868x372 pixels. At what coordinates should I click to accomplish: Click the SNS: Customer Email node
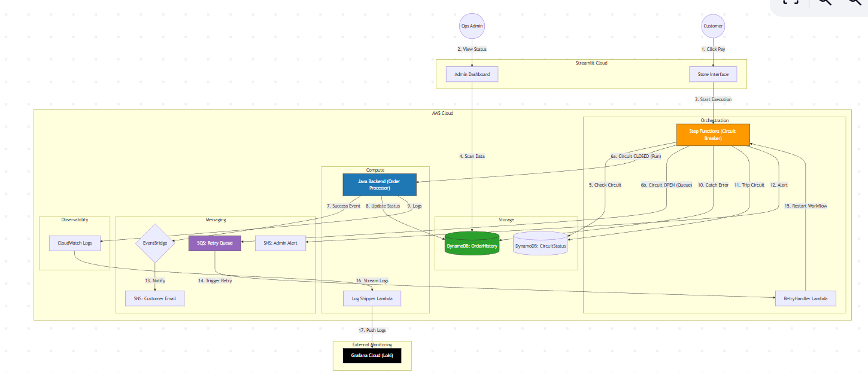click(154, 298)
